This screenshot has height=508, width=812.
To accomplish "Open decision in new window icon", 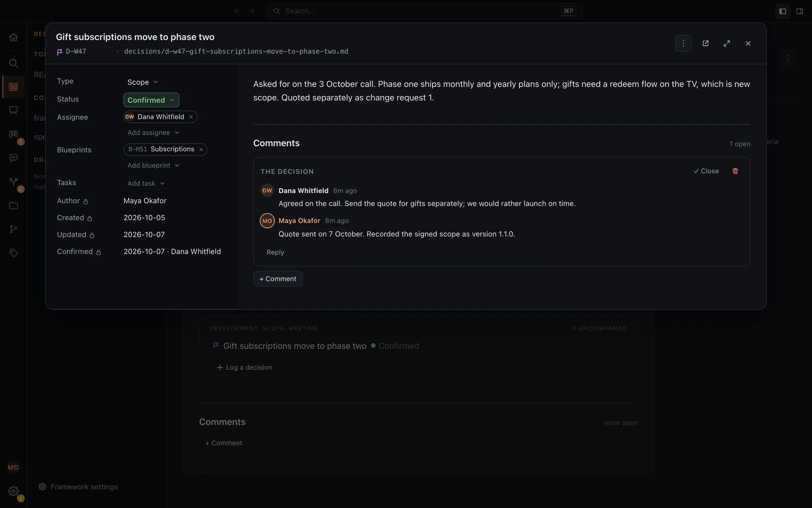I will click(705, 43).
